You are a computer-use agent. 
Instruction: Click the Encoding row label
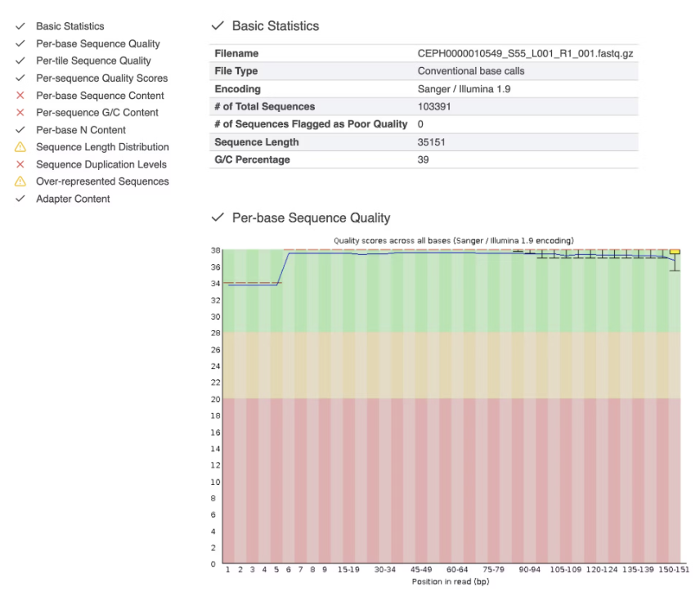click(237, 89)
